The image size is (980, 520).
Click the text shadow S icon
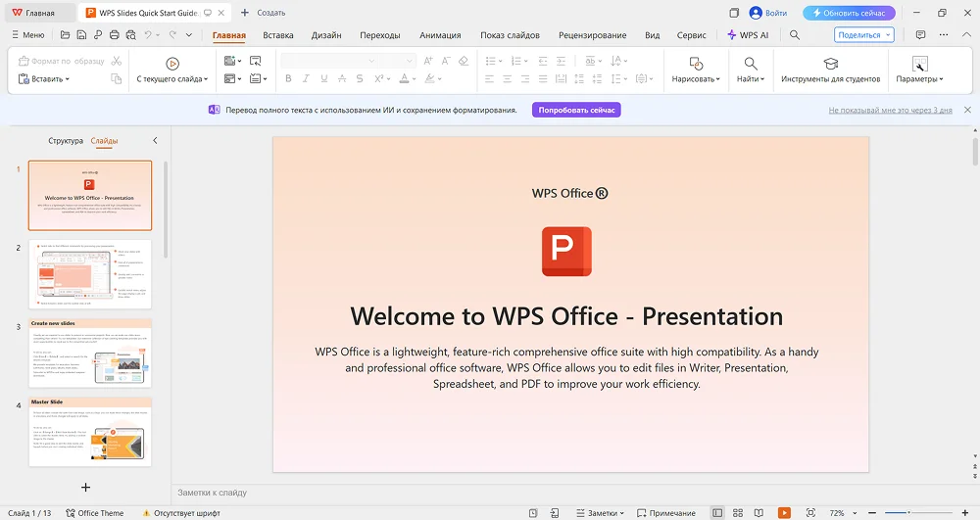point(360,78)
